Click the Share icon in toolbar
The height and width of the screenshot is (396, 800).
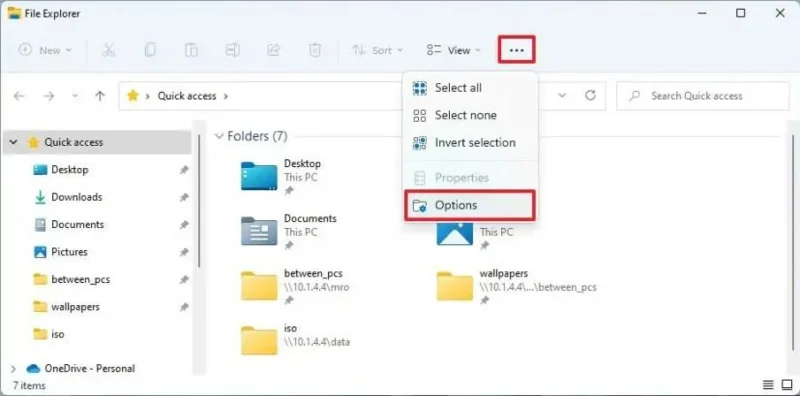click(x=274, y=50)
